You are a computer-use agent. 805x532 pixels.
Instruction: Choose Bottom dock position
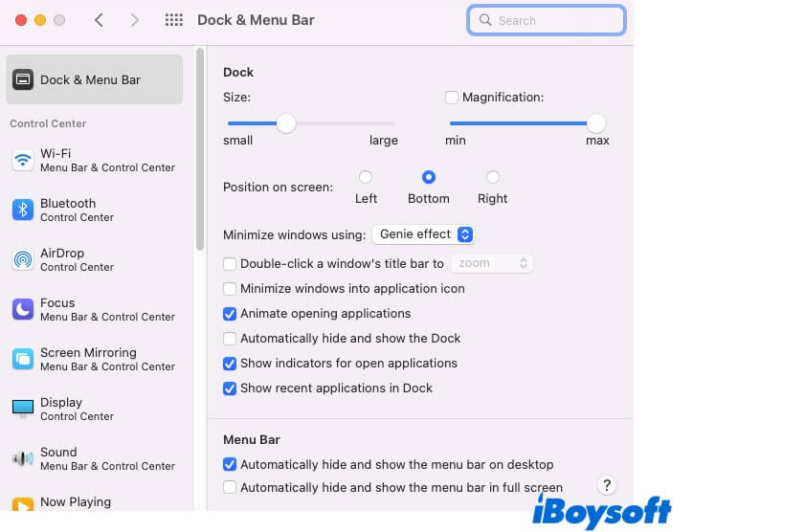pos(428,177)
